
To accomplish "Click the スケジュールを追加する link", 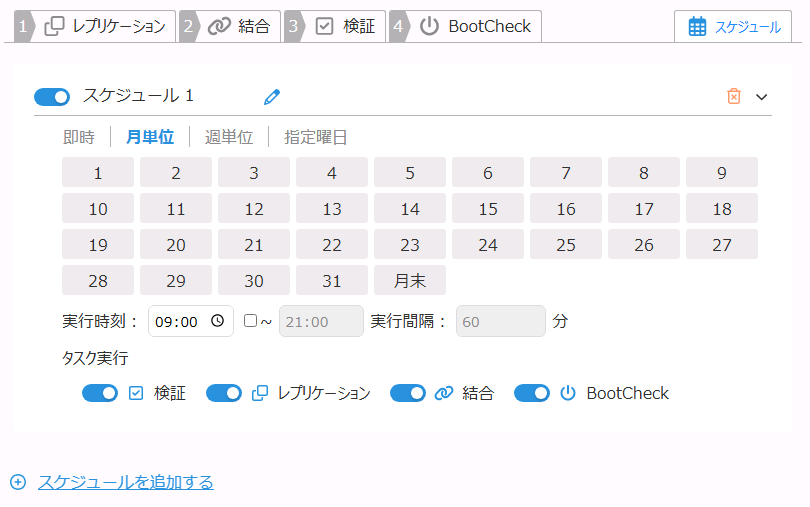I will (x=126, y=483).
